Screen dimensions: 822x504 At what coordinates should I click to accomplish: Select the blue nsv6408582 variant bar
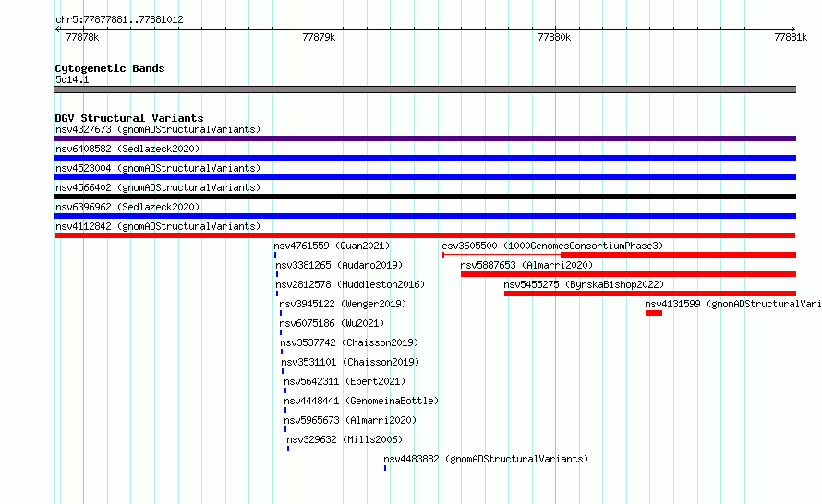[425, 158]
